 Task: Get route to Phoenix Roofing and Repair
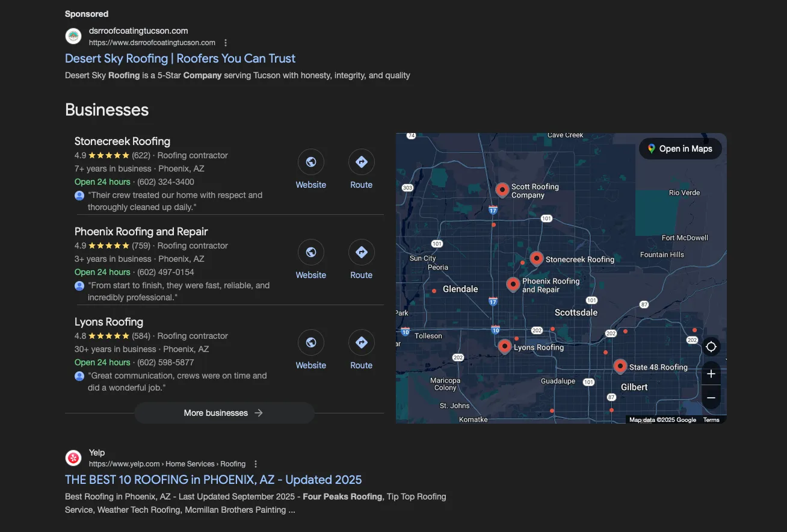click(362, 252)
